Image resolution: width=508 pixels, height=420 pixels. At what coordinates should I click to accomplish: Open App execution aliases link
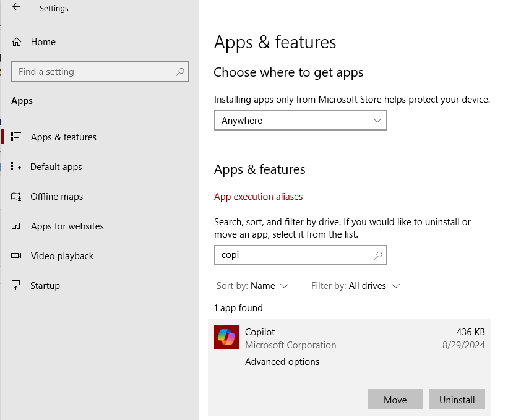pyautogui.click(x=258, y=197)
